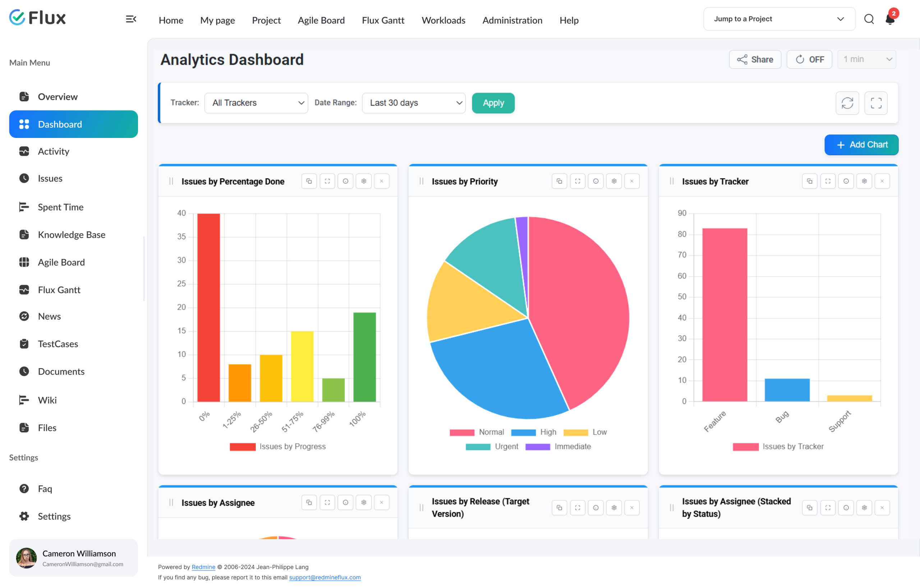
Task: Open Faq in the sidebar settings section
Action: click(73, 489)
